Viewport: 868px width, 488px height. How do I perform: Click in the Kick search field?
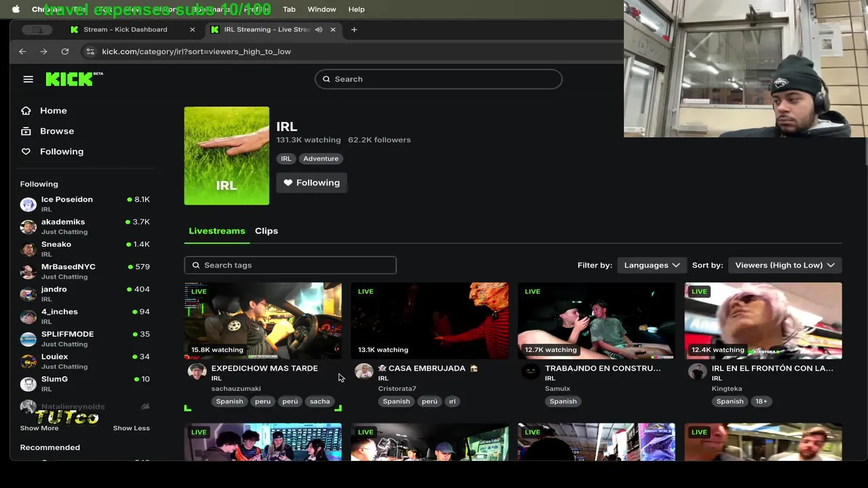point(438,79)
